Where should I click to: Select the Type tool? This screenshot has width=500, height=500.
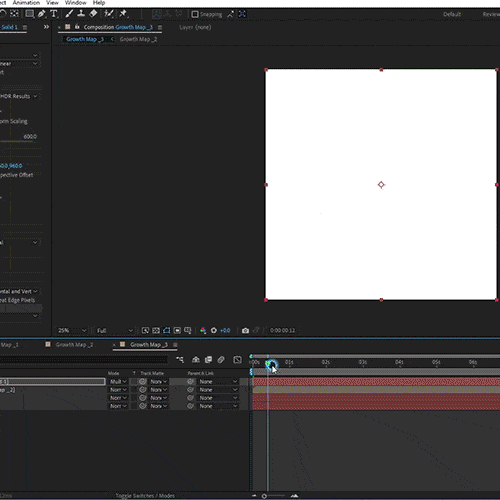54,14
